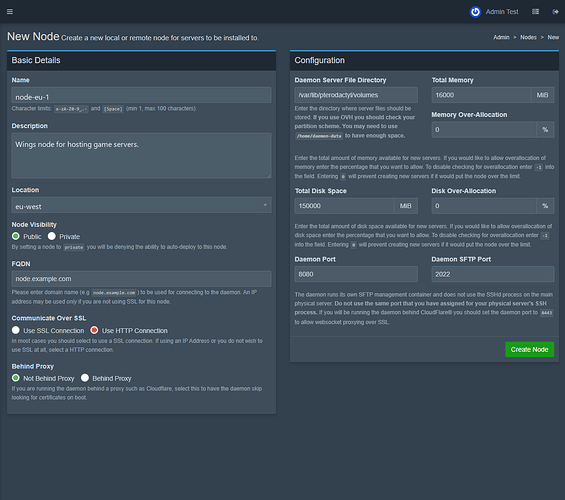Click the logout icon in header

click(x=555, y=12)
